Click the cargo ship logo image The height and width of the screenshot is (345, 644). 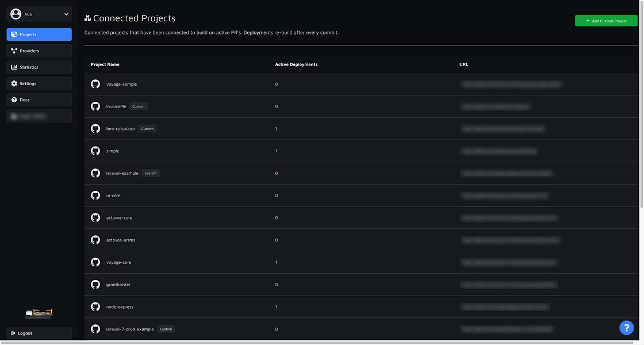39,314
